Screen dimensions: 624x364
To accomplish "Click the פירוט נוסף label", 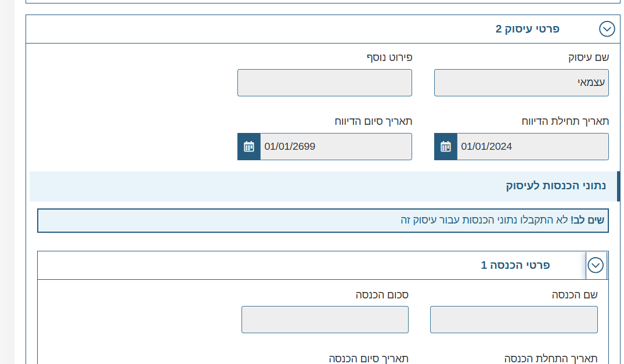I will point(389,57).
